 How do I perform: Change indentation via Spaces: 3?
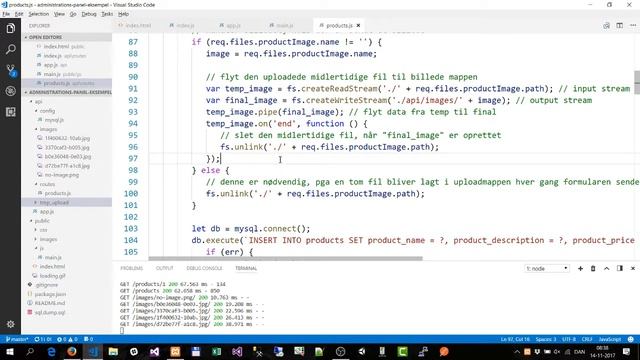tap(546, 339)
